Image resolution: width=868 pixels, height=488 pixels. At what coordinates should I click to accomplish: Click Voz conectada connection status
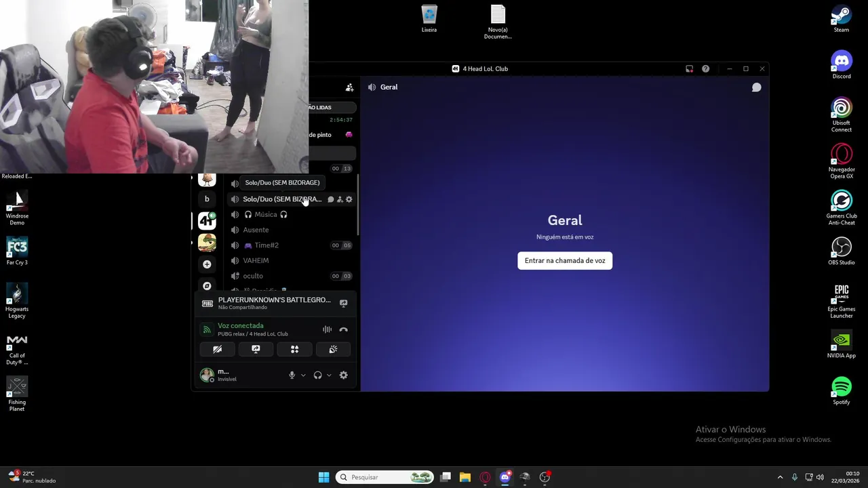tap(240, 325)
